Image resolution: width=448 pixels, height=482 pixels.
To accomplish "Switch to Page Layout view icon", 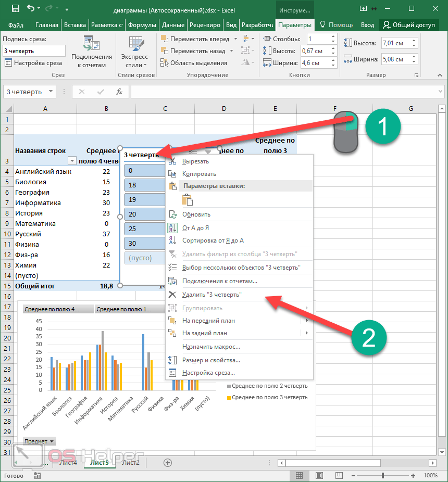I will 319,475.
